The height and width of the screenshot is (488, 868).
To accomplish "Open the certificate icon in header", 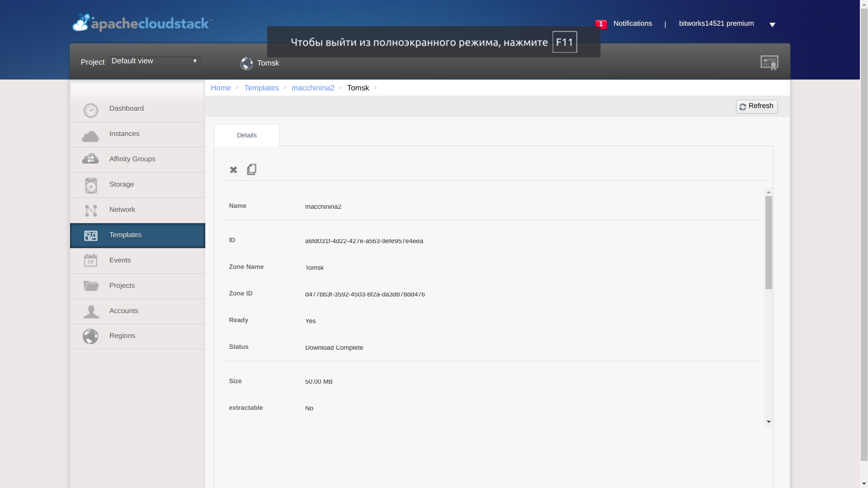I will tap(769, 62).
